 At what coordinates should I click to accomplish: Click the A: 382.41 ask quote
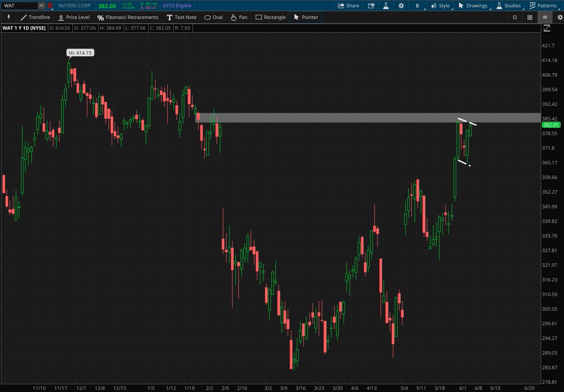tap(149, 8)
